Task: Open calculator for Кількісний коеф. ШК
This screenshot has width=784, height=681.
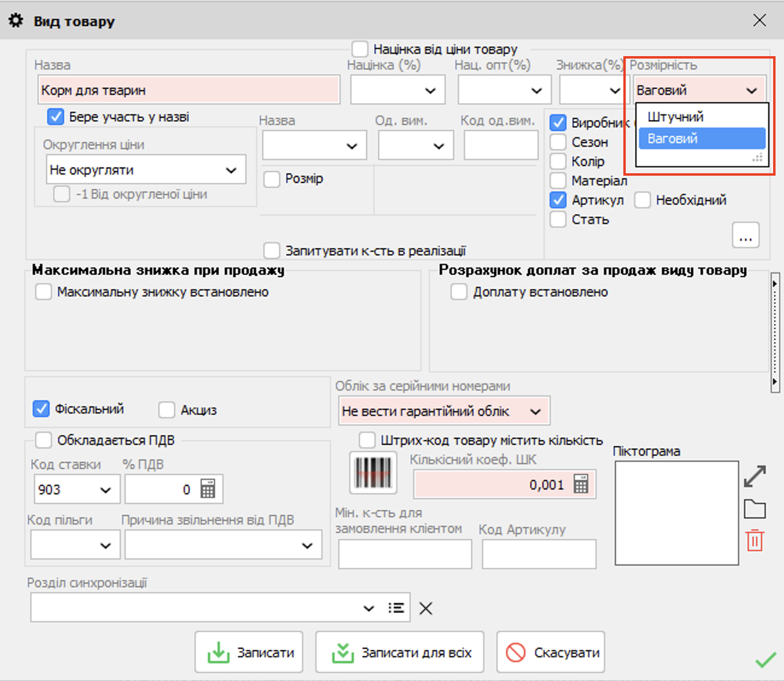Action: (580, 484)
